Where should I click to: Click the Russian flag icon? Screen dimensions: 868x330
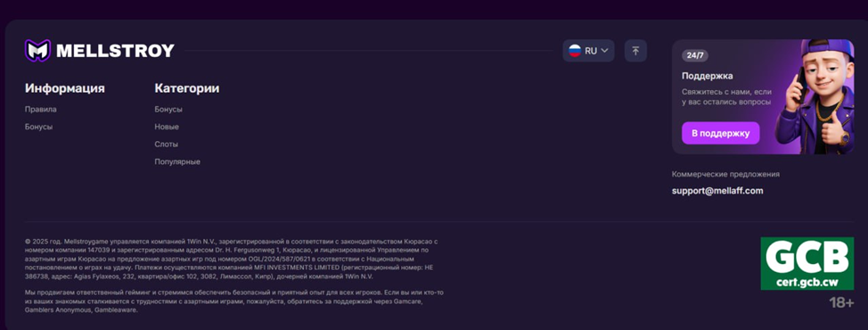coord(575,50)
